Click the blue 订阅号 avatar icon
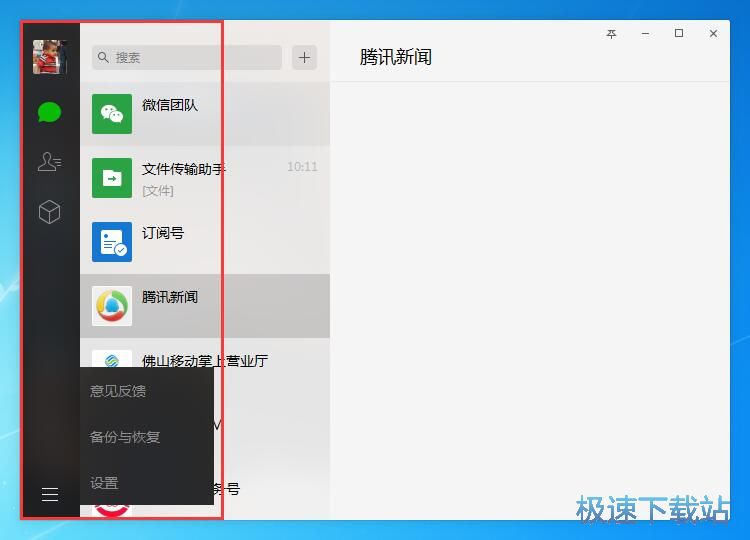This screenshot has width=750, height=540. pos(112,242)
